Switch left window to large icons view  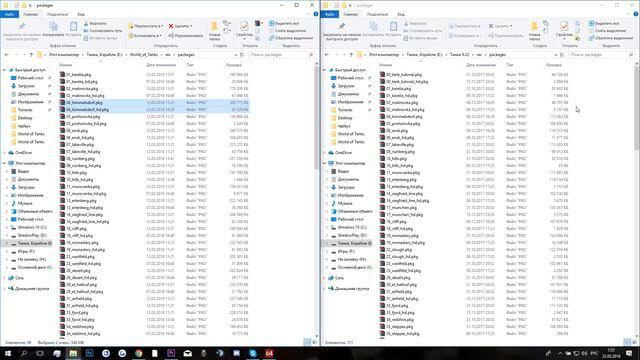315,342
